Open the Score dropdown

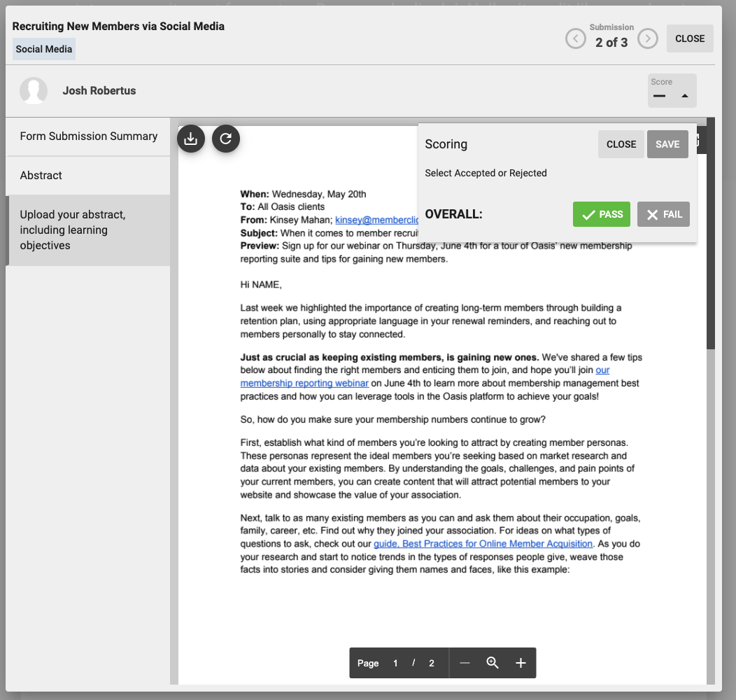click(672, 91)
